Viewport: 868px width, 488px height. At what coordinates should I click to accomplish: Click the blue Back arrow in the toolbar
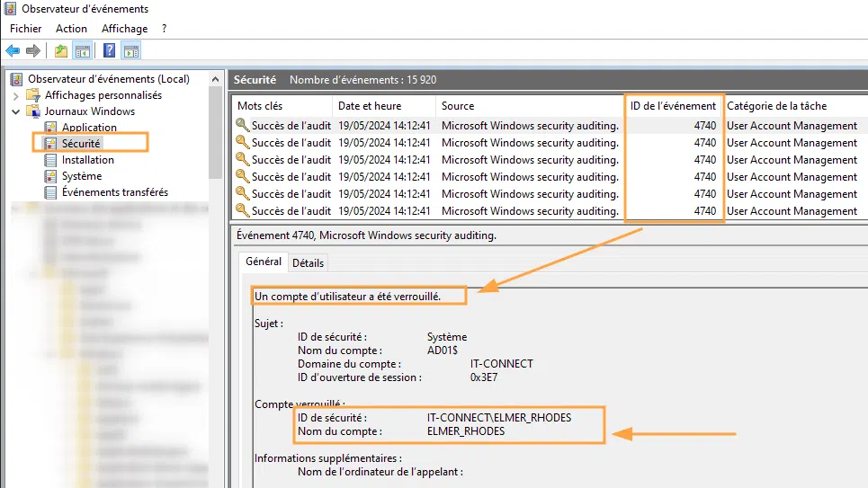pos(13,50)
